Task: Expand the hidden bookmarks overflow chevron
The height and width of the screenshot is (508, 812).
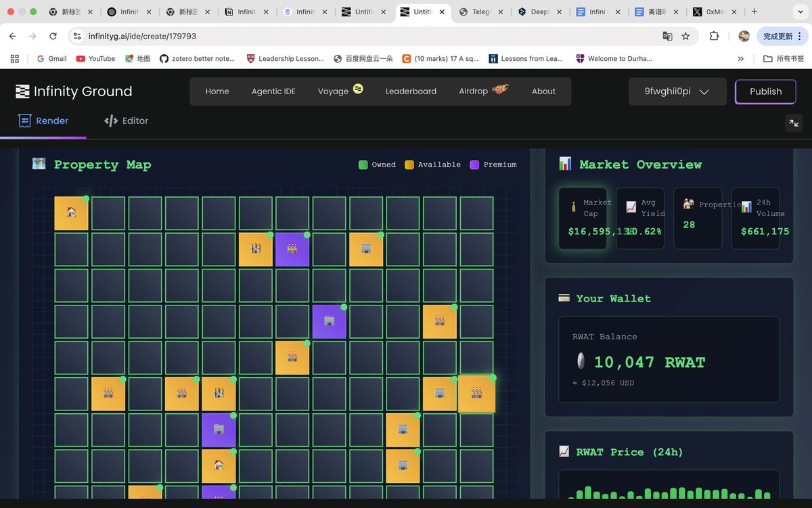Action: (x=740, y=59)
